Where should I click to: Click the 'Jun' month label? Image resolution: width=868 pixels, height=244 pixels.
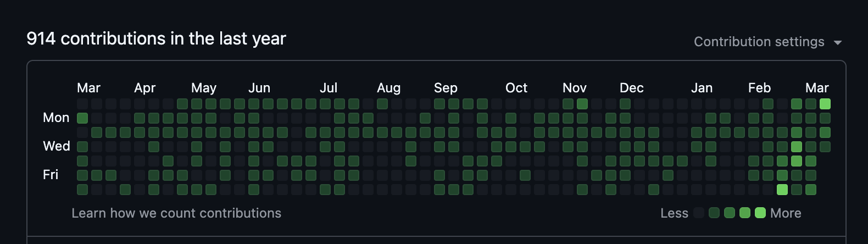click(x=259, y=88)
